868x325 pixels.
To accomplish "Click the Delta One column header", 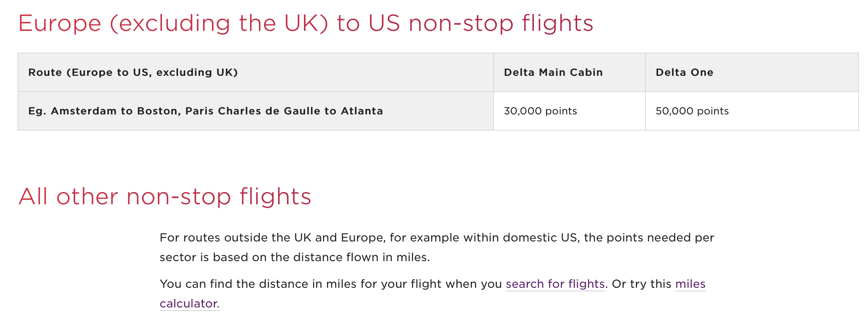I will pos(685,72).
